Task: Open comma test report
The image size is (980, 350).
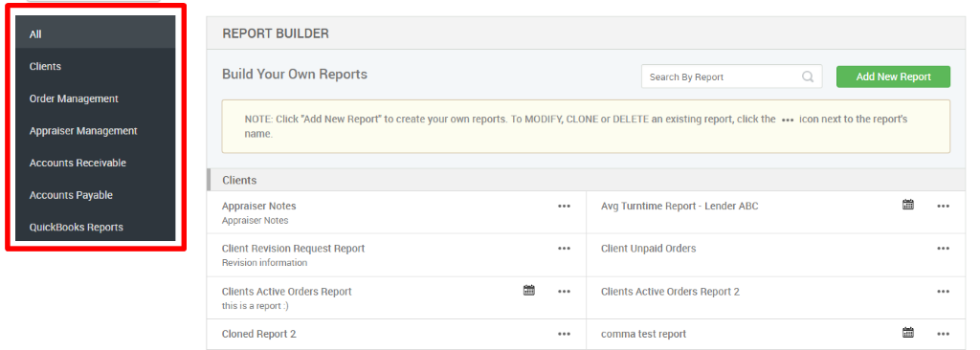Action: [643, 334]
